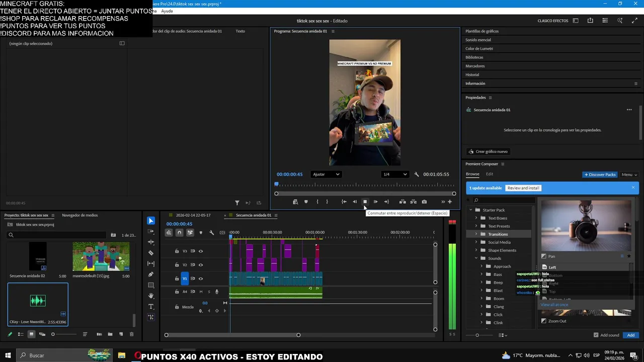Expand the Text Boxes folder
The width and height of the screenshot is (644, 362).
(476, 218)
